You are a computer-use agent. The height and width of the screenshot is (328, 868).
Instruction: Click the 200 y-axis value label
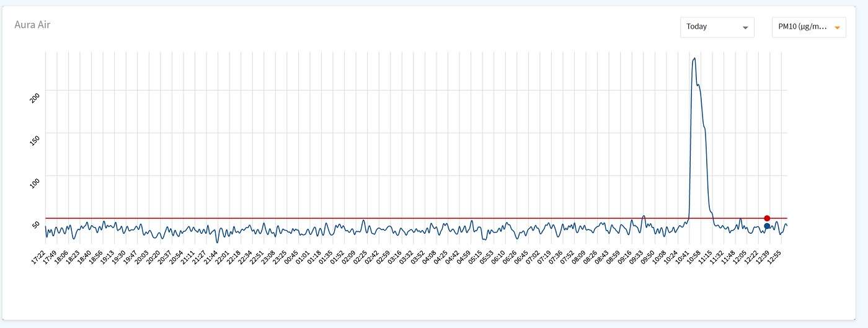pyautogui.click(x=35, y=97)
